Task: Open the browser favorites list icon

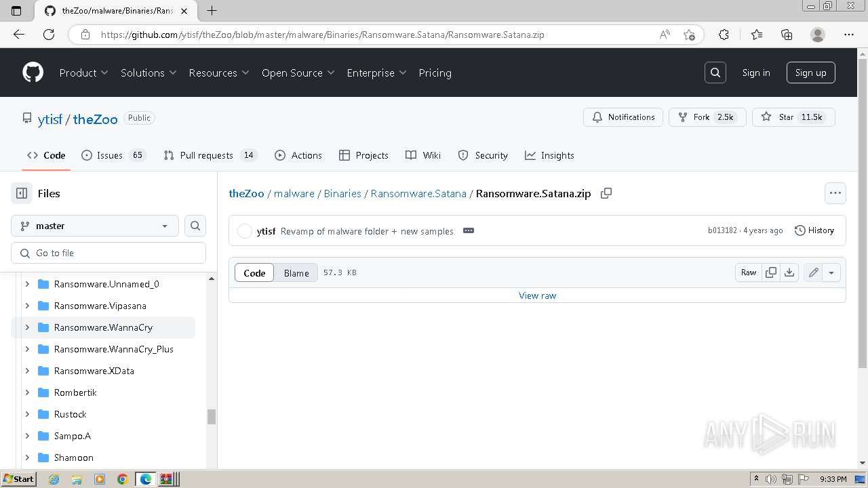Action: pyautogui.click(x=757, y=35)
